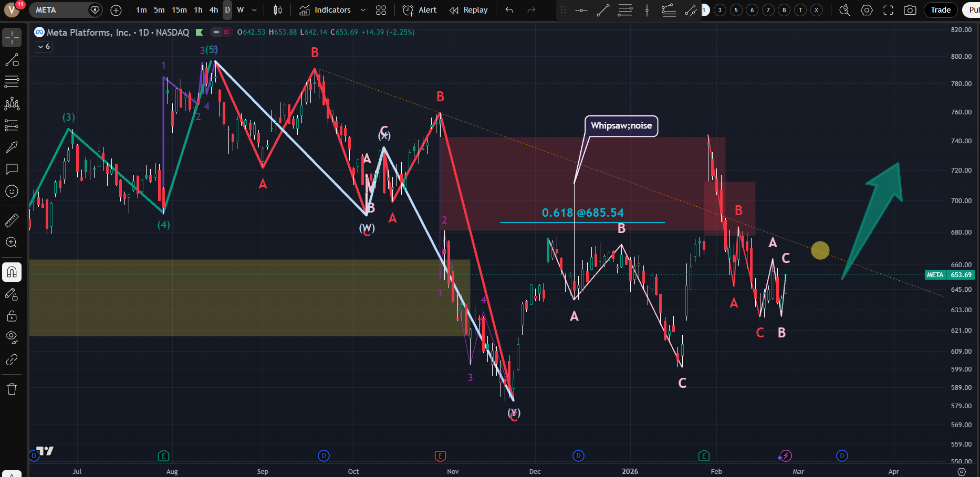Expand the time interval dropdown arrow
This screenshot has height=477, width=980.
pyautogui.click(x=255, y=10)
